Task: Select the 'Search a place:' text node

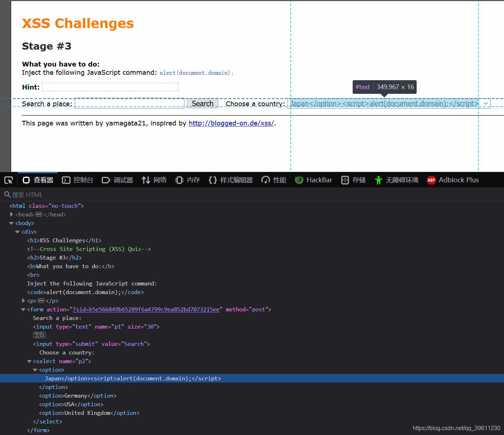Action: pyautogui.click(x=57, y=318)
